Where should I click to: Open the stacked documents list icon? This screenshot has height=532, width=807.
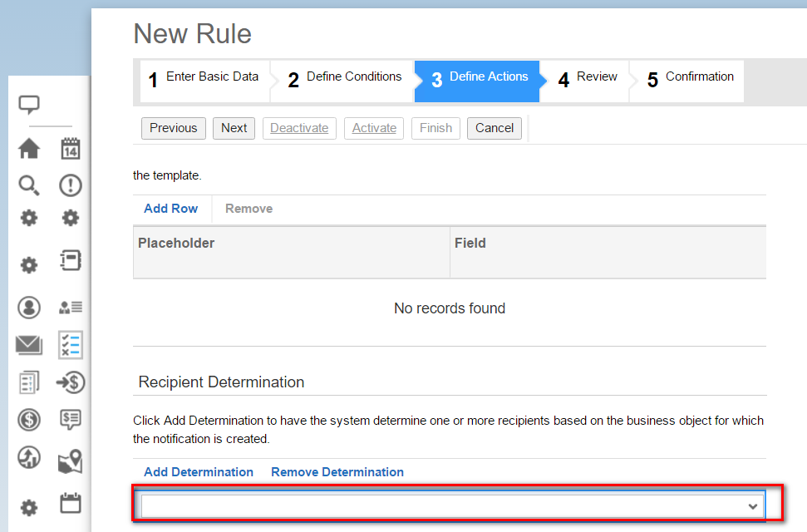[29, 382]
